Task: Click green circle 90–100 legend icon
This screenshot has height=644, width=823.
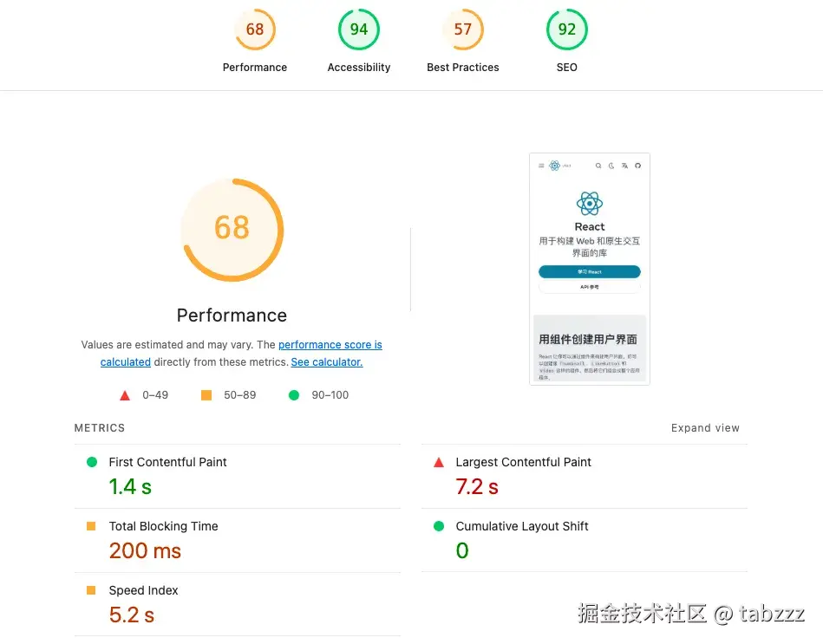Action: click(294, 395)
